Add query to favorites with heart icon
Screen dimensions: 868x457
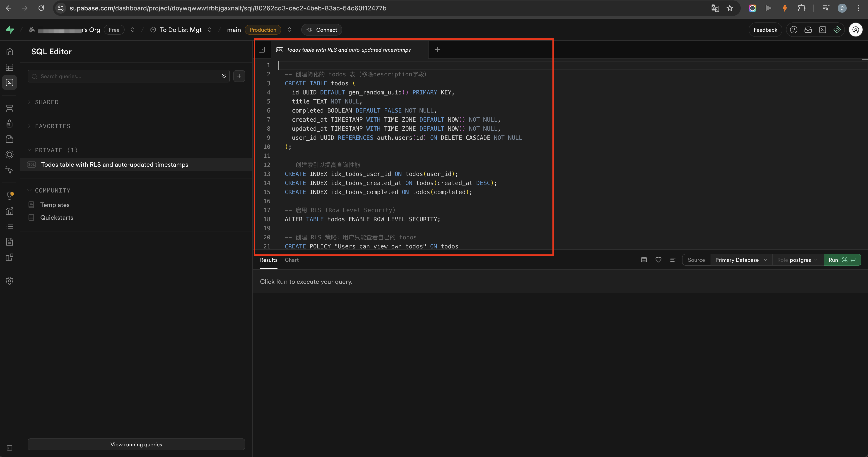[x=658, y=260]
